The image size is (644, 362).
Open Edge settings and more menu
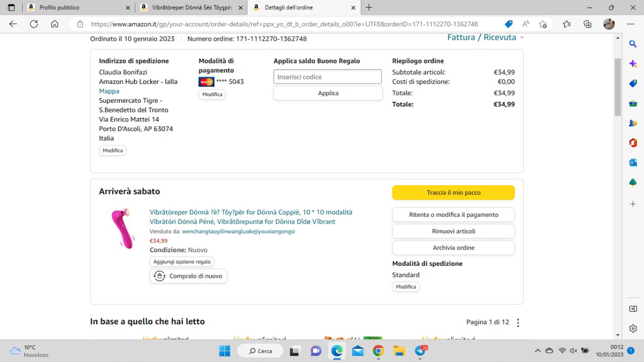tap(630, 24)
